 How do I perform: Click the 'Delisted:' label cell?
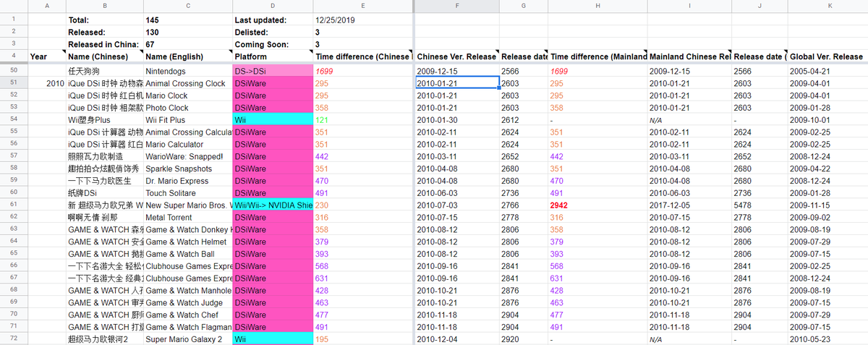(273, 32)
